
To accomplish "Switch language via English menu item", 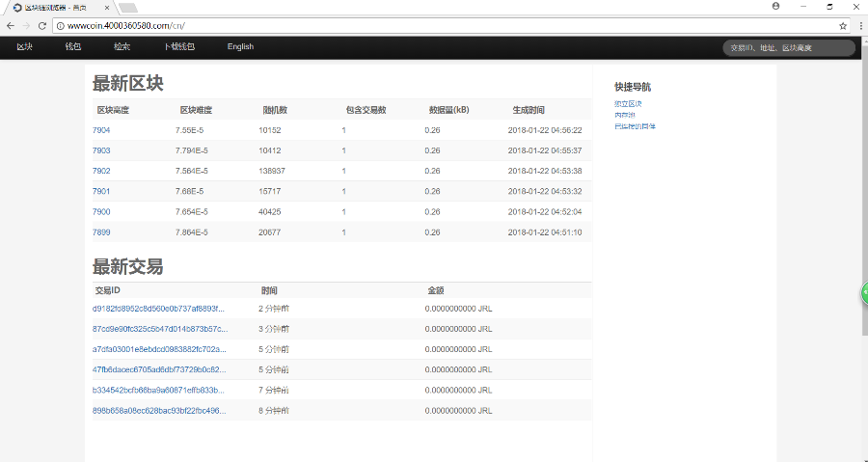I will point(240,47).
